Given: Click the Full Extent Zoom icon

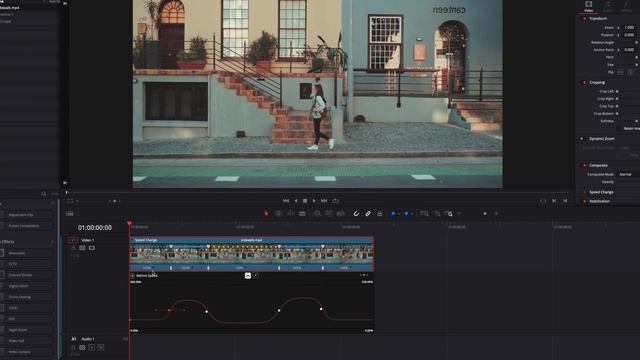Looking at the screenshot, I should [x=424, y=213].
